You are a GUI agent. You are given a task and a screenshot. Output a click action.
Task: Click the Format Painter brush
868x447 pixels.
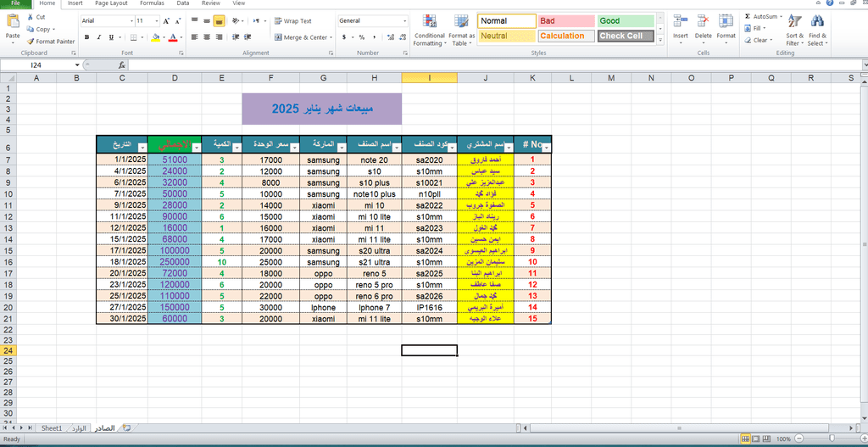(30, 42)
